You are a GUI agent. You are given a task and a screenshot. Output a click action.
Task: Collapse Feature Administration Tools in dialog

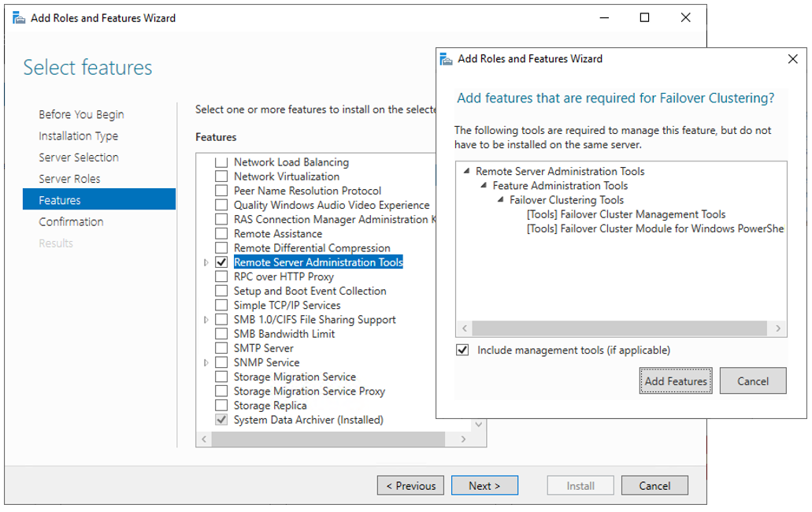tap(484, 186)
